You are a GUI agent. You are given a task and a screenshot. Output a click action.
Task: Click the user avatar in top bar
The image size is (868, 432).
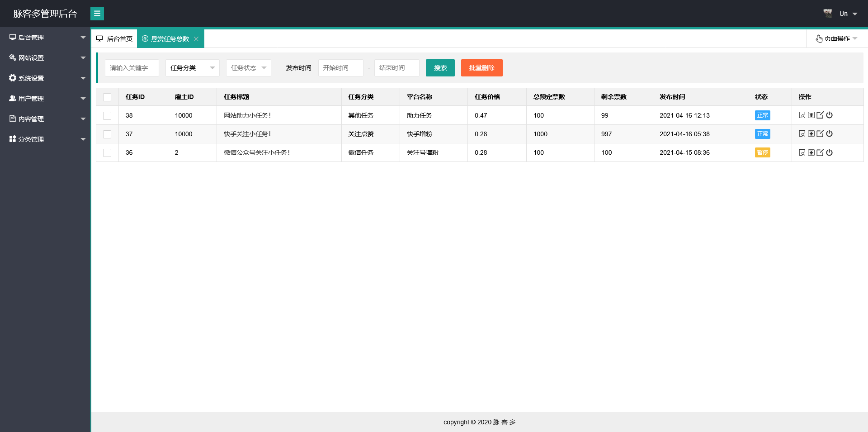(x=827, y=14)
